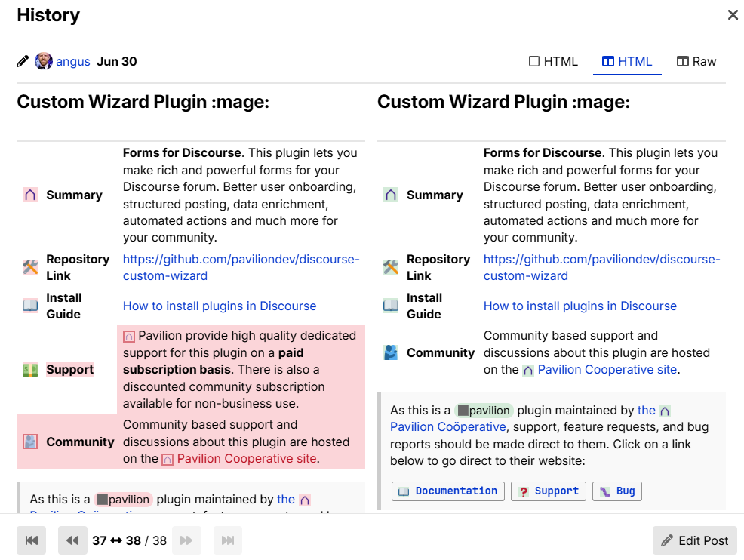Click Community people icon in left pane
744x560 pixels.
[x=30, y=442]
